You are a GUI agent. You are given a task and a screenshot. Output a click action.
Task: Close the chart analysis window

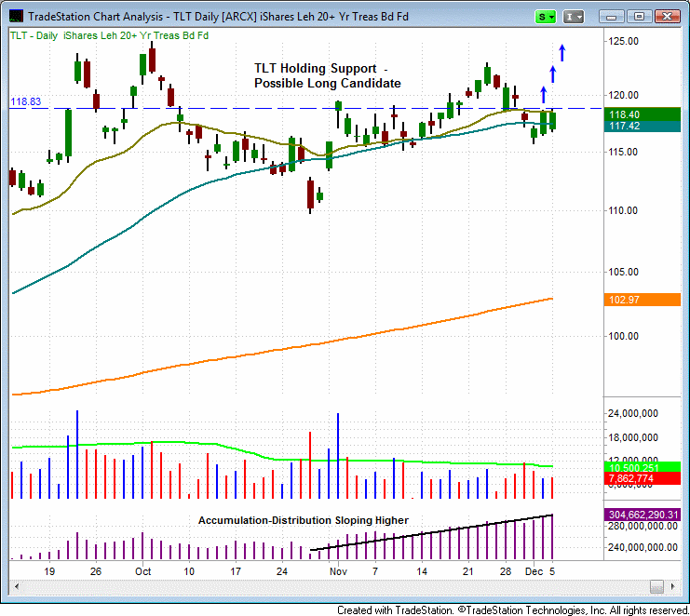667,17
